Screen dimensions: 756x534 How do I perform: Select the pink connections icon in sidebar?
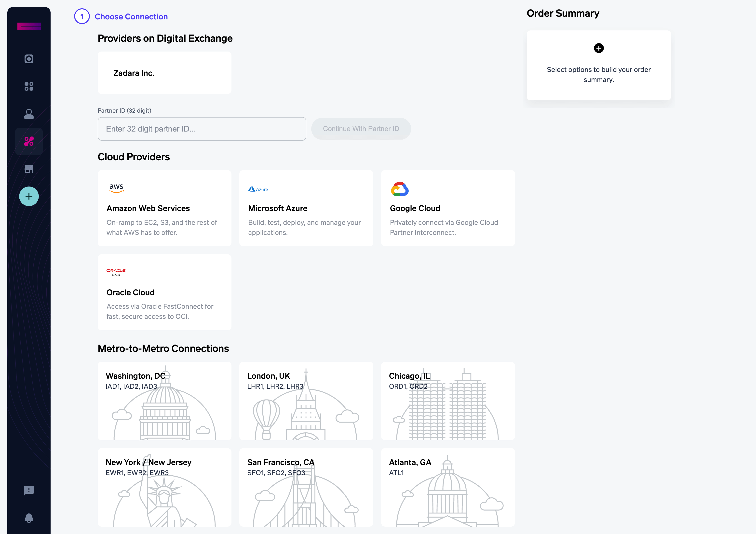[x=29, y=142]
